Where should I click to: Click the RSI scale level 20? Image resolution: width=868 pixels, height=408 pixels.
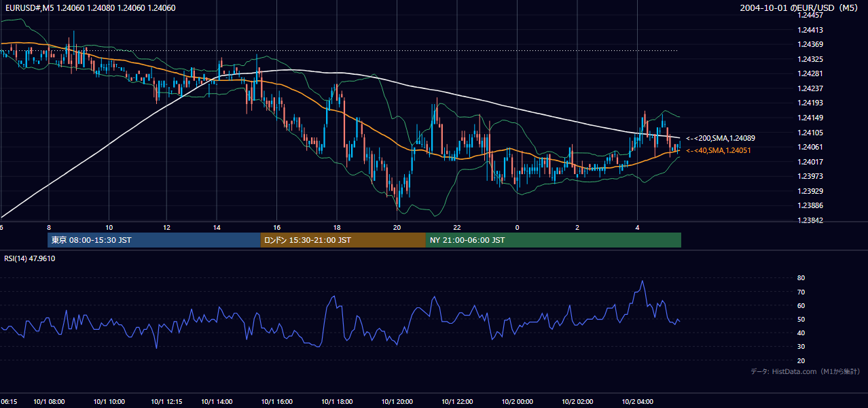coord(801,360)
